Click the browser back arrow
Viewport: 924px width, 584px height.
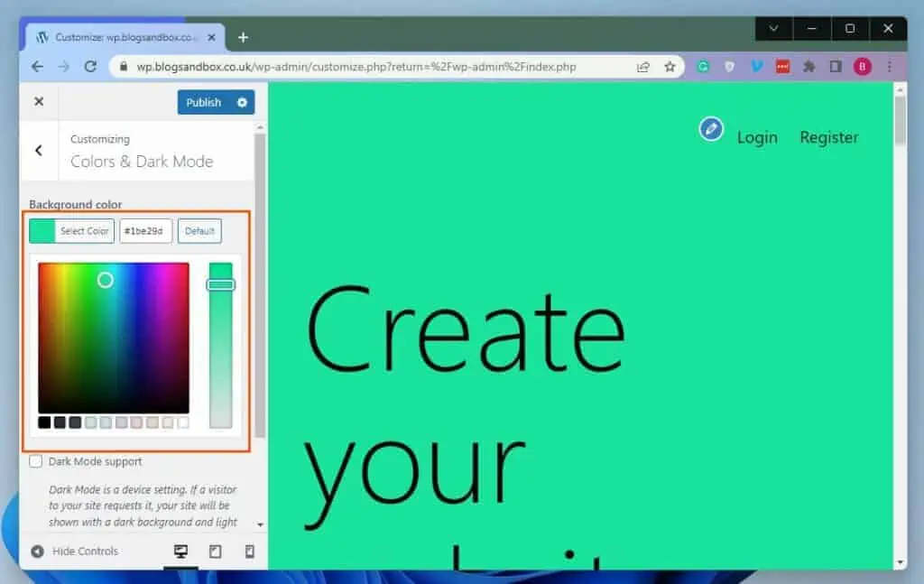click(37, 67)
